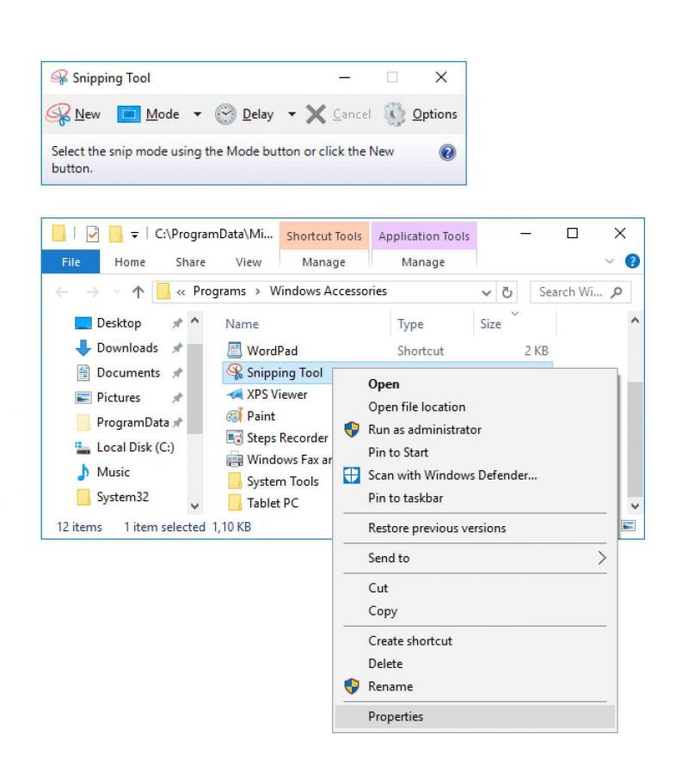This screenshot has height=784, width=688.
Task: Click the WordPad shortcut icon
Action: pos(234,350)
